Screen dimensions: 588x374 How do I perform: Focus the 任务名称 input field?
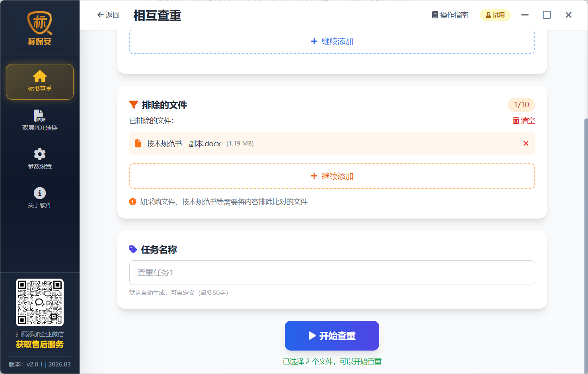[x=332, y=273]
